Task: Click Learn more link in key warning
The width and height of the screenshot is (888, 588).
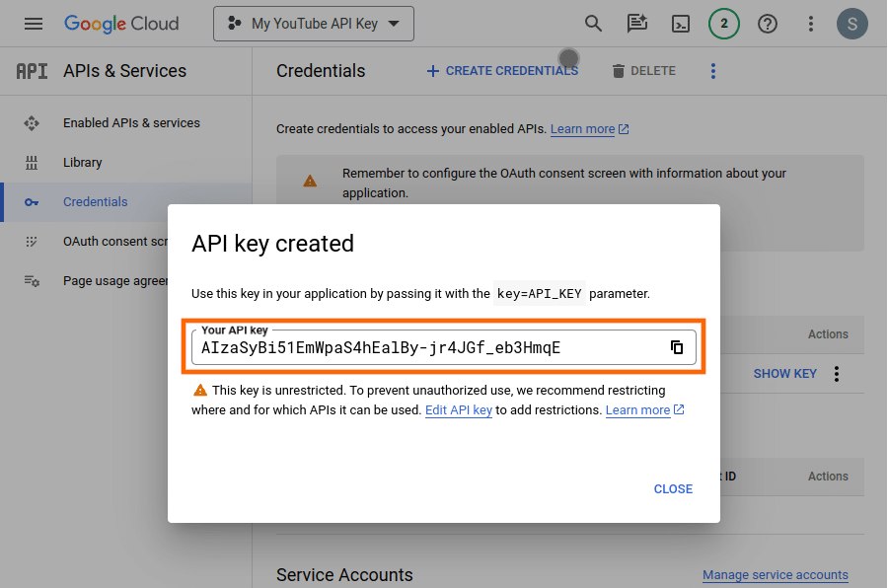Action: 637,410
